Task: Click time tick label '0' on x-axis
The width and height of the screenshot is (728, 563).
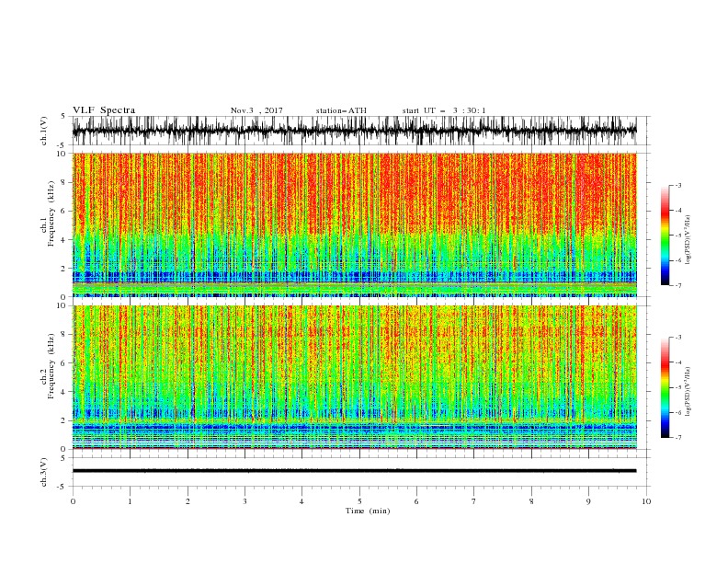Action: point(73,501)
